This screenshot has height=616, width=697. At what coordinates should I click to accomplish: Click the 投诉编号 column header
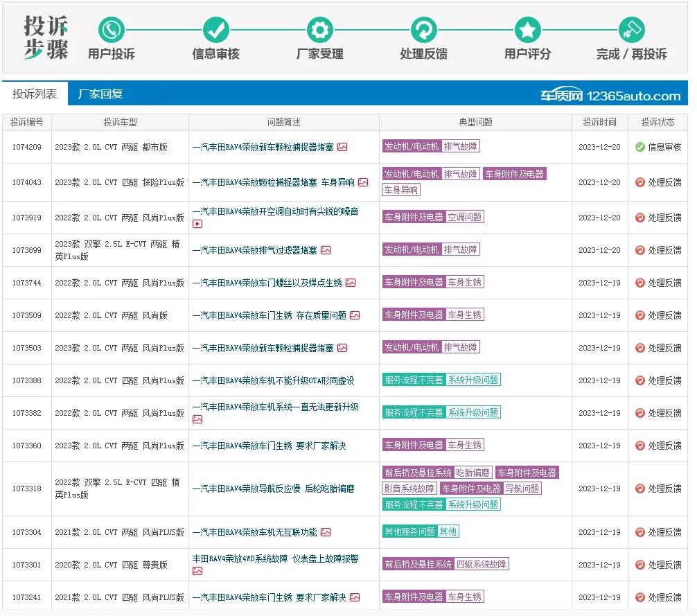tap(26, 122)
